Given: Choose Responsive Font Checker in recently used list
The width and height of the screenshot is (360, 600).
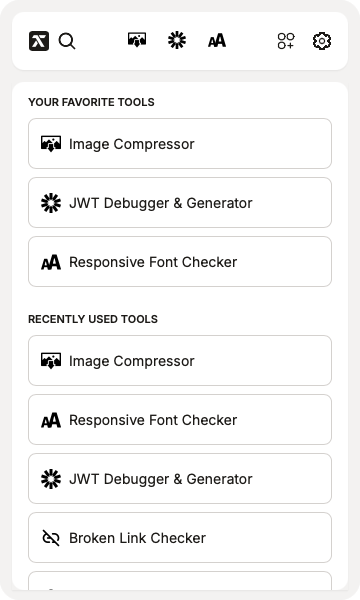Looking at the screenshot, I should click(x=180, y=419).
